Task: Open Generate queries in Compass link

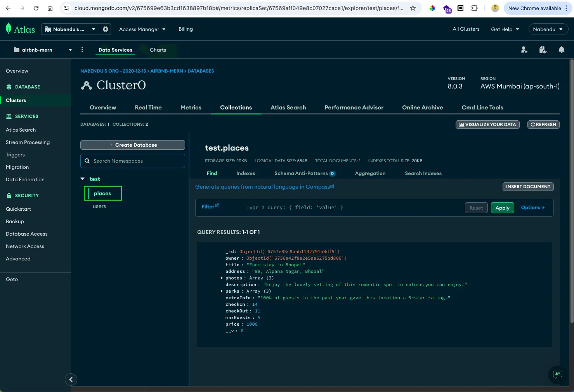Action: click(x=264, y=187)
